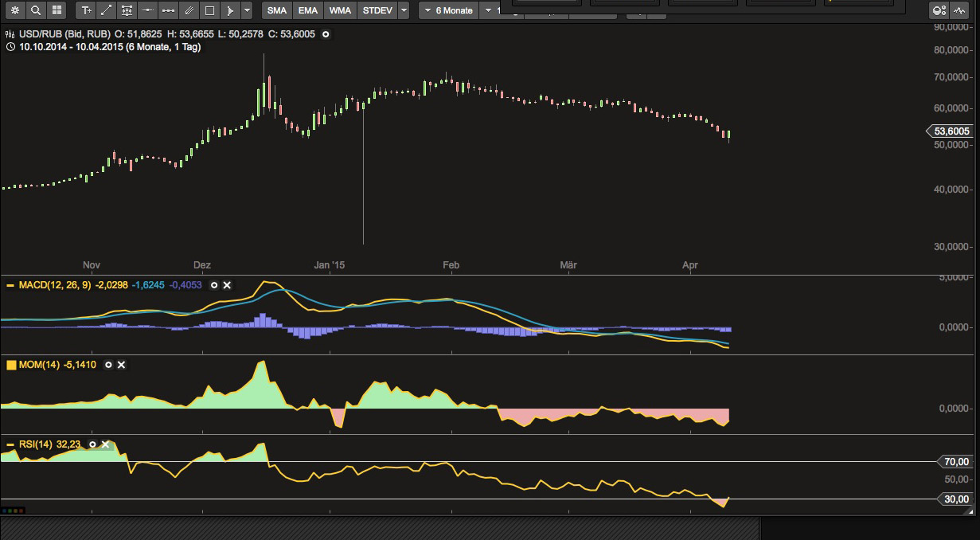
Task: Add STDEV indicator
Action: pos(376,10)
